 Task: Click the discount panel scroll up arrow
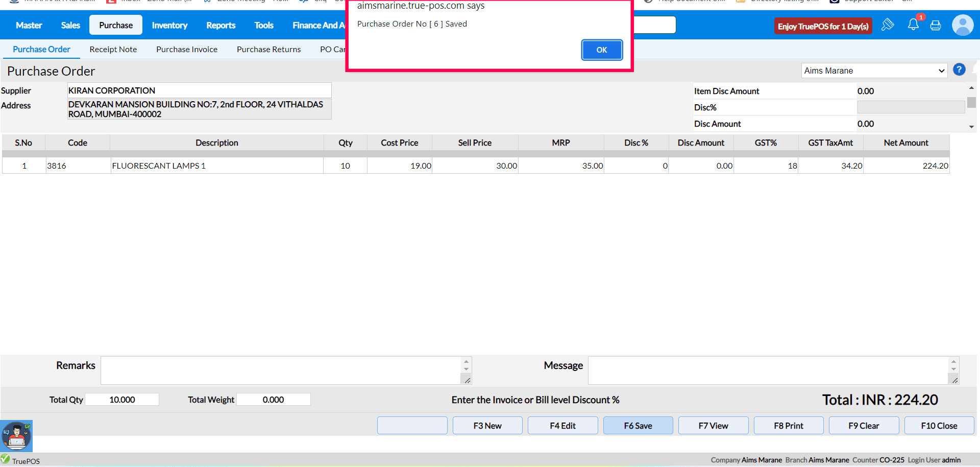tap(971, 88)
